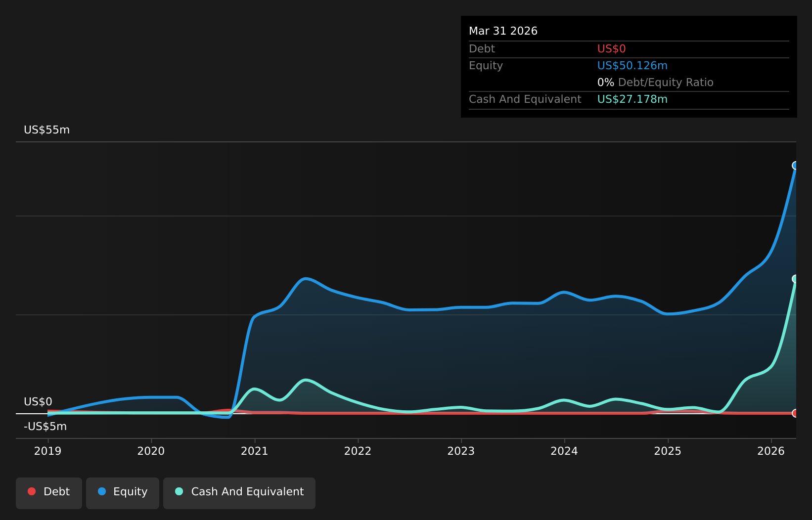The height and width of the screenshot is (520, 812).
Task: Toggle the Cash And Equivalent legend button
Action: pyautogui.click(x=239, y=493)
